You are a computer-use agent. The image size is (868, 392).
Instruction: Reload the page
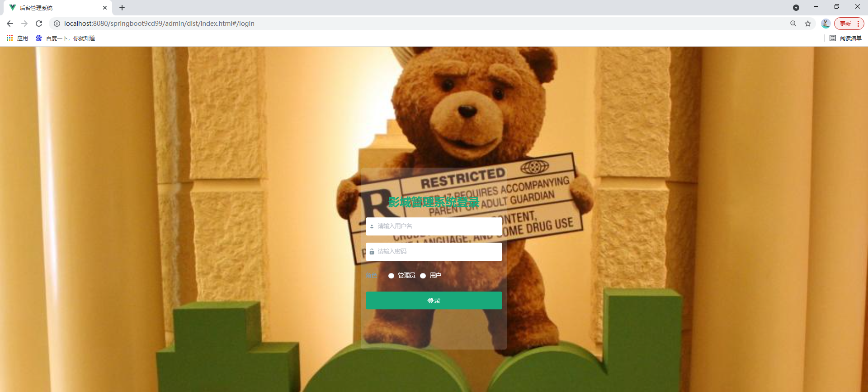(39, 24)
